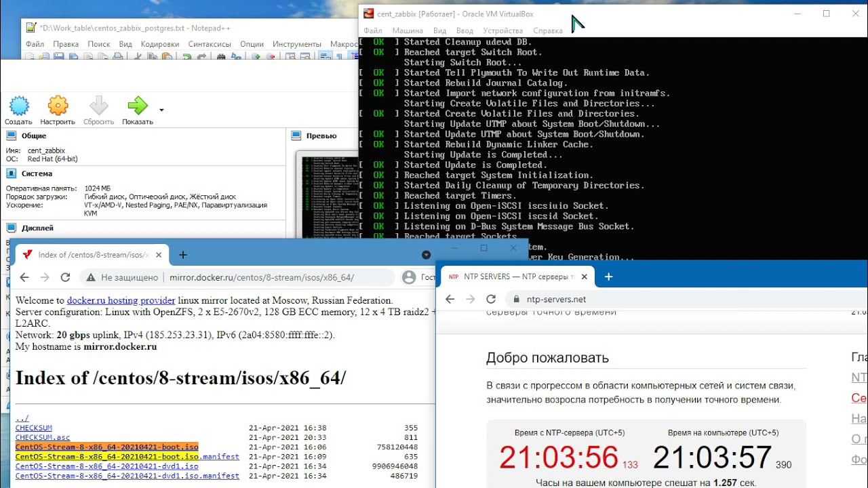
Task: Open Синтаксисы menu in Notepad++
Action: [x=210, y=44]
